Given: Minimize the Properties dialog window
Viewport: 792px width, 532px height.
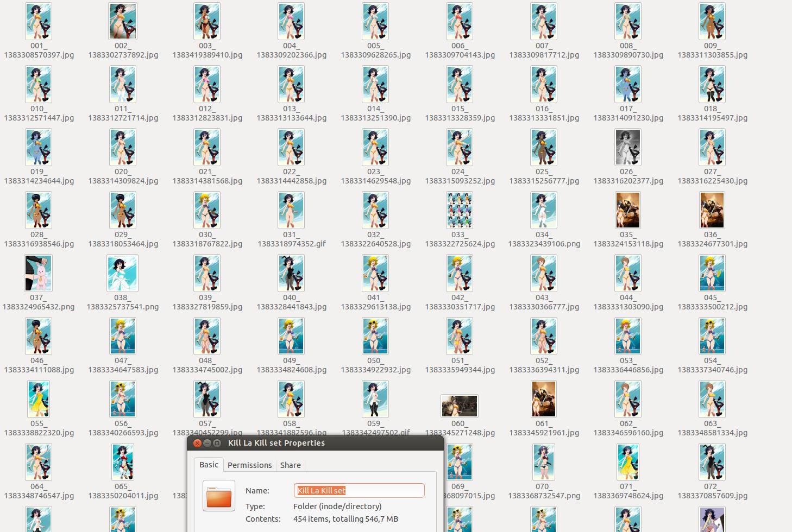Looking at the screenshot, I should point(207,443).
